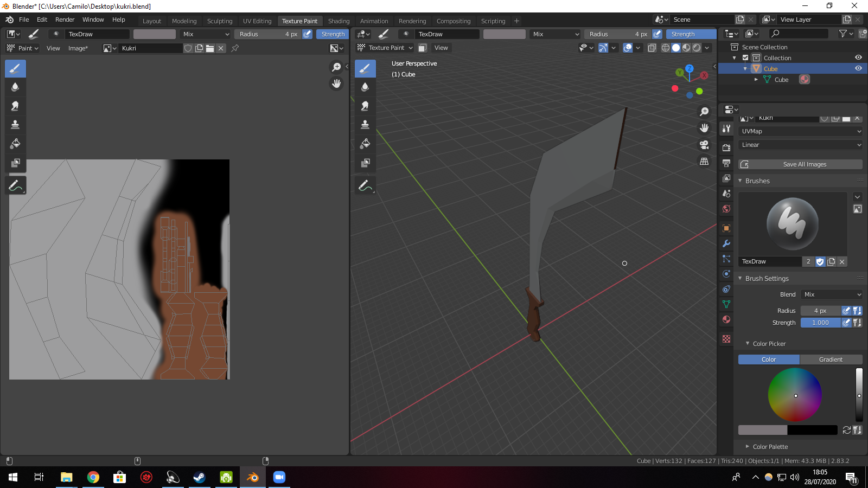The image size is (868, 488).
Task: Select the Soften tool in image editor
Action: [x=15, y=87]
